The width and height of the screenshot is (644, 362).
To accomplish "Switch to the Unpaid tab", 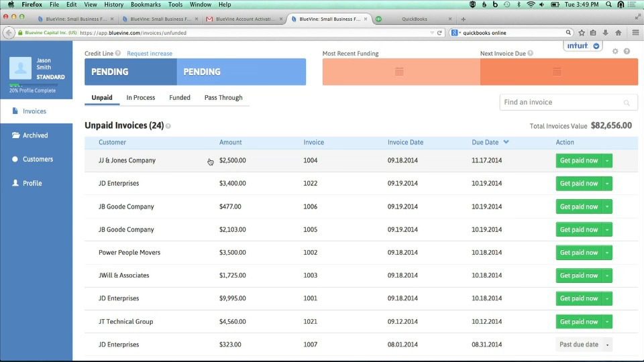I will click(x=102, y=98).
